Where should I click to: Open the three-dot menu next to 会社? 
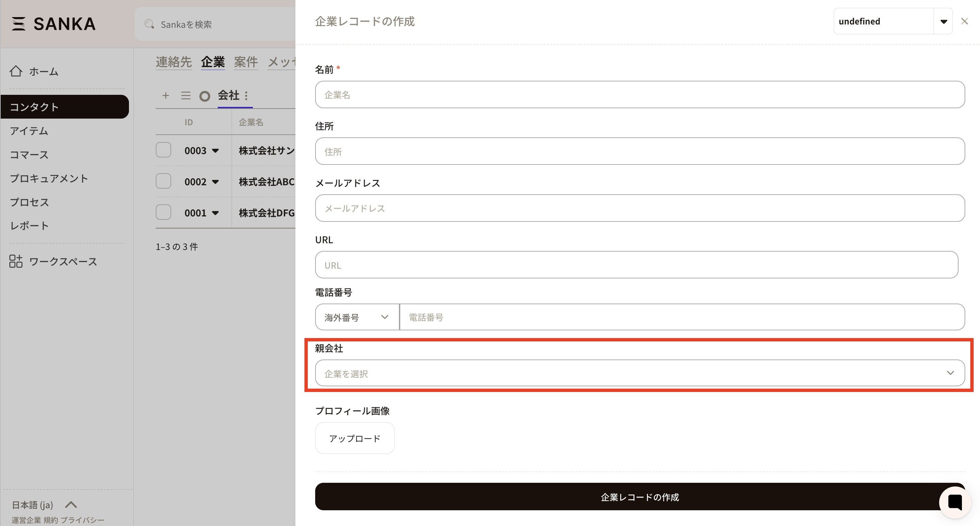(247, 95)
